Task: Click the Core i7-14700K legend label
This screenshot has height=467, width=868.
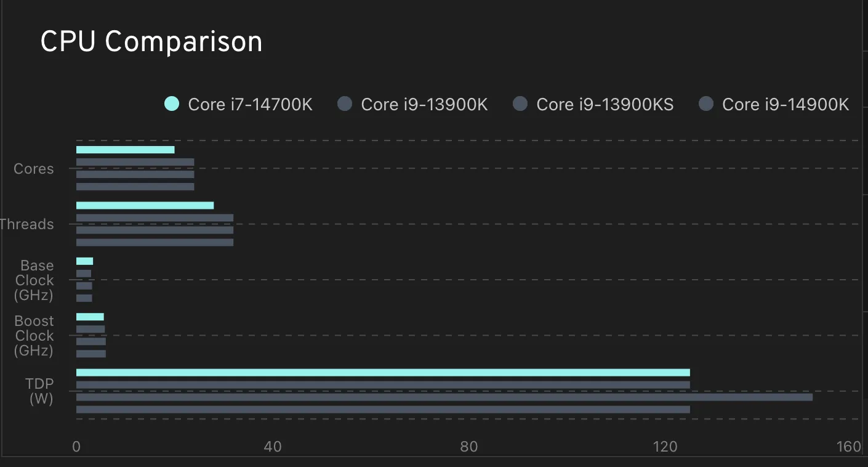Action: click(x=250, y=105)
